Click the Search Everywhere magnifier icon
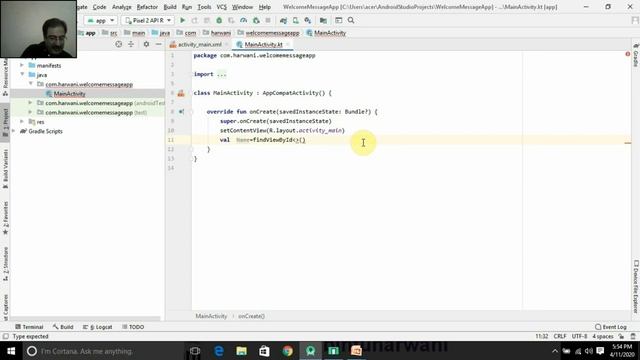Viewport: 640px width, 360px height. (351, 20)
